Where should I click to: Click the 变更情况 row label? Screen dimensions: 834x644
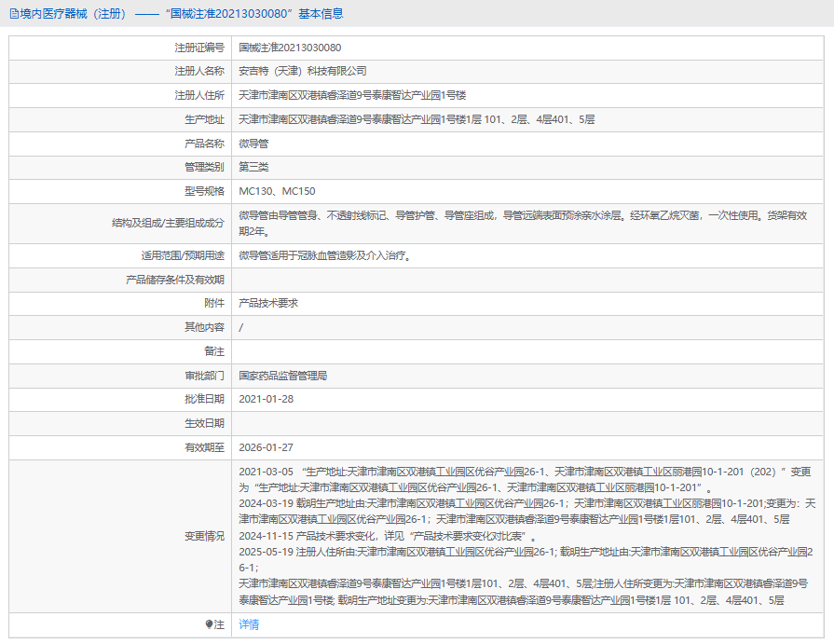pyautogui.click(x=204, y=536)
